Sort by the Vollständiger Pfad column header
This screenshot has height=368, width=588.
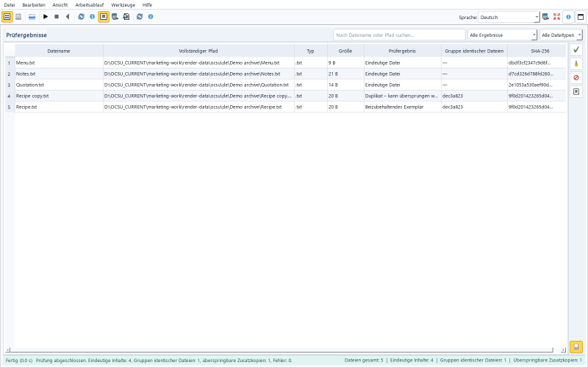(x=198, y=51)
